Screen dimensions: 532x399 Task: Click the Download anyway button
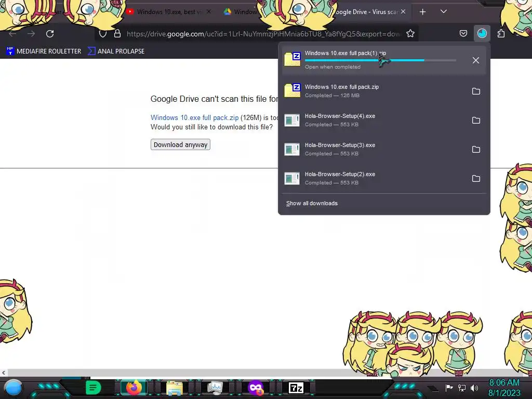pyautogui.click(x=180, y=144)
